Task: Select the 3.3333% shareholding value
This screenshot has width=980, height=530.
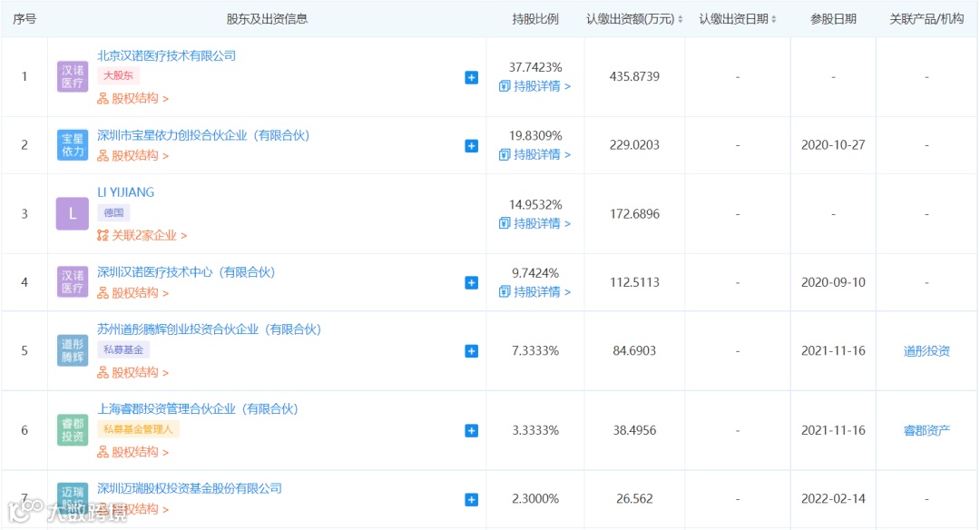Action: tap(535, 430)
